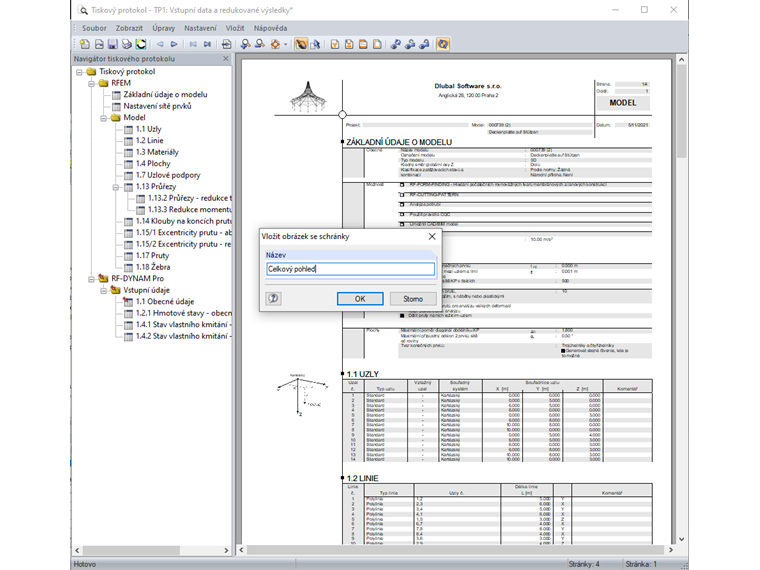Click the orange highlighted icon at the toolbar's right end
Image resolution: width=760 pixels, height=570 pixels.
pyautogui.click(x=442, y=45)
